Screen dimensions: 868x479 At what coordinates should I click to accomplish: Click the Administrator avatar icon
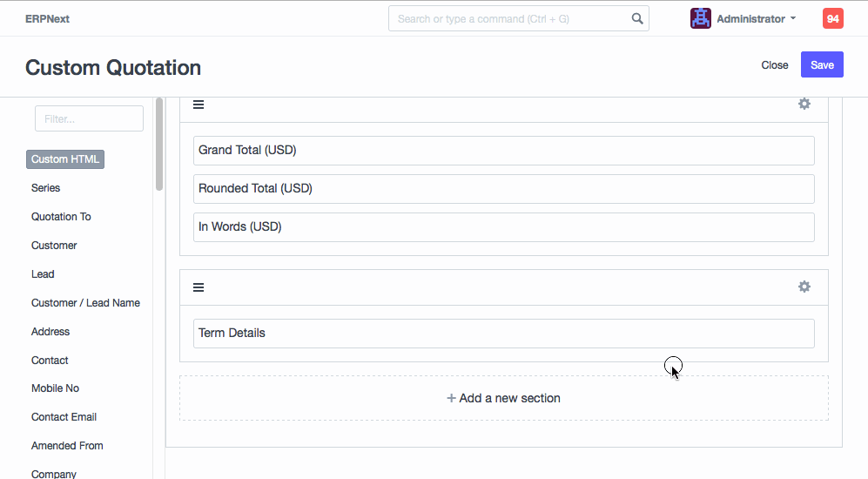[x=701, y=18]
